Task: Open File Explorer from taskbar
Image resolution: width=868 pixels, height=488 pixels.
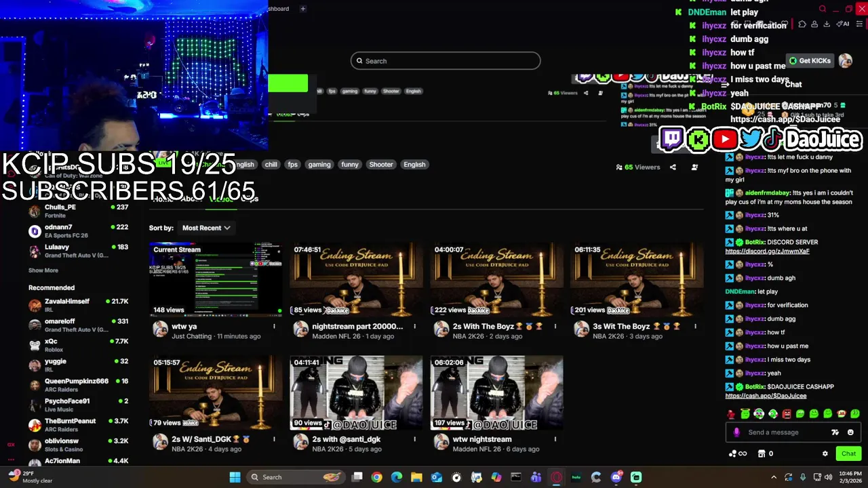Action: [x=416, y=477]
